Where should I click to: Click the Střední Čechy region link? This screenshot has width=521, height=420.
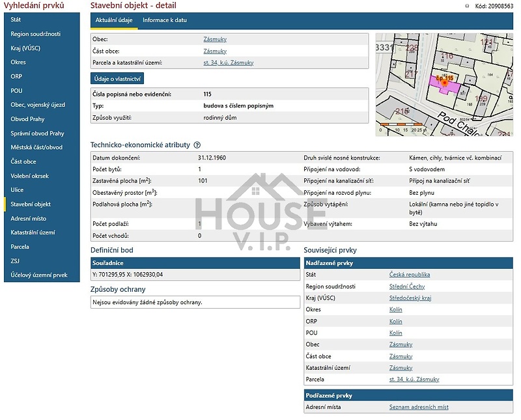(407, 287)
